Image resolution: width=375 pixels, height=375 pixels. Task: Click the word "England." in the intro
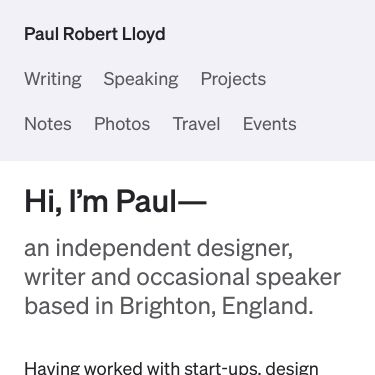click(268, 306)
